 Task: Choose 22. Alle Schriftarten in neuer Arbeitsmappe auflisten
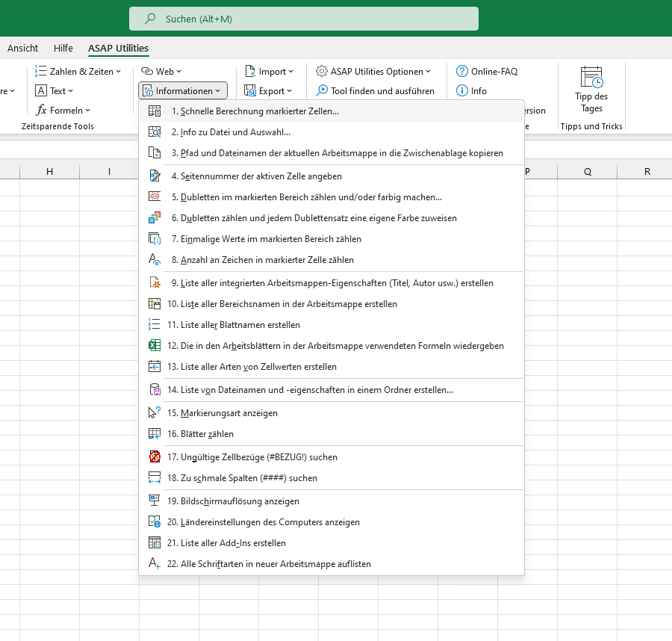[332, 564]
